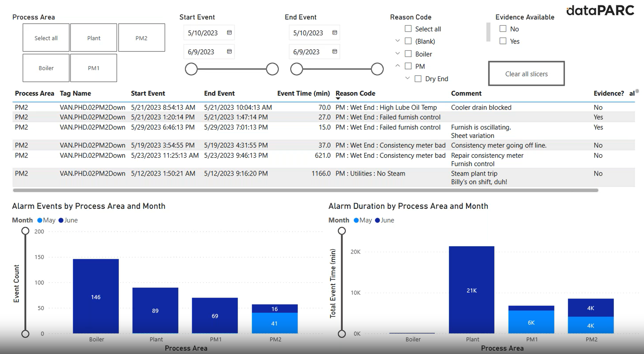The width and height of the screenshot is (644, 354).
Task: Sort the table by Start Event column
Action: click(x=148, y=93)
